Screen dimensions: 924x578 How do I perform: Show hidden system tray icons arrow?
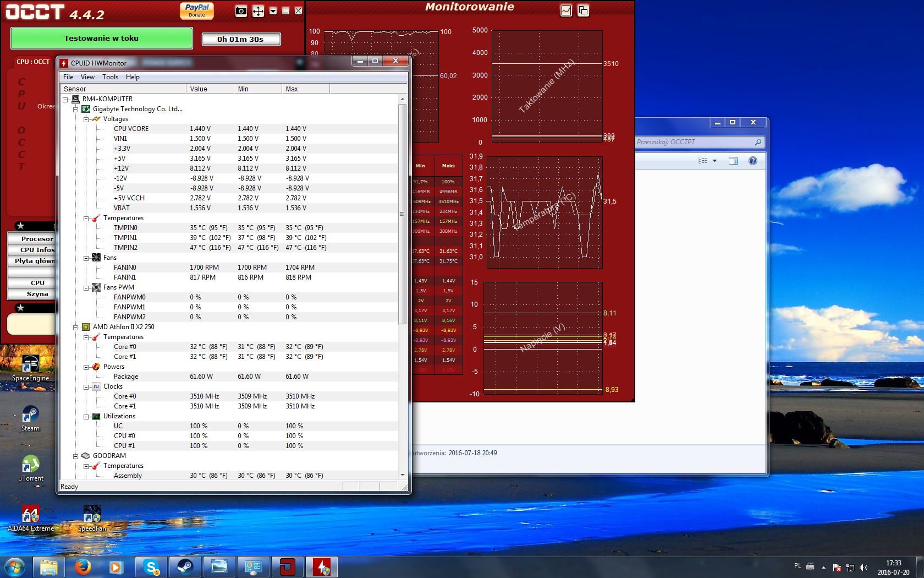click(823, 567)
